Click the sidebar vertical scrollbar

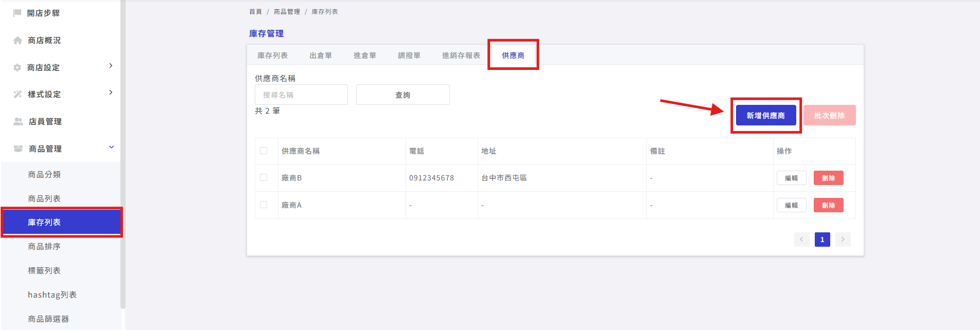123,154
